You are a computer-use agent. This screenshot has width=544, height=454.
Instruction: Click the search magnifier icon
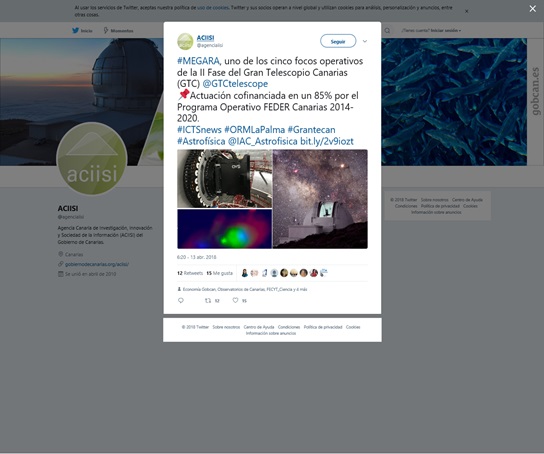click(x=387, y=31)
